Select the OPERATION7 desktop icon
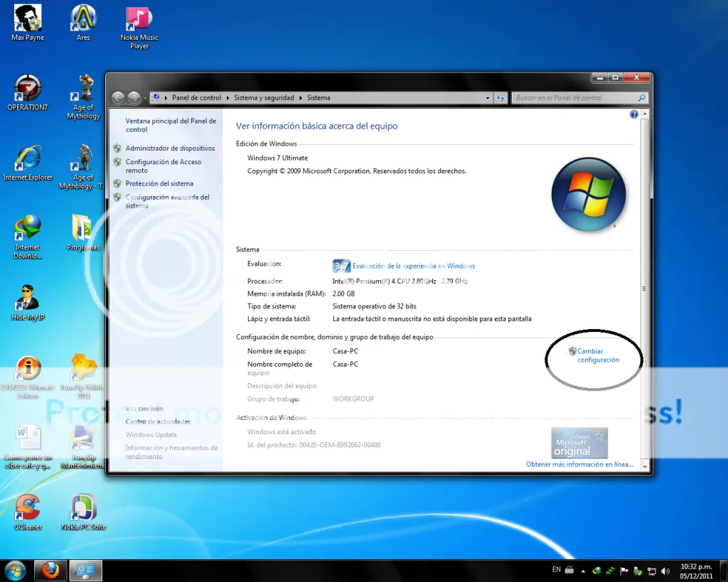This screenshot has height=582, width=728. (28, 92)
